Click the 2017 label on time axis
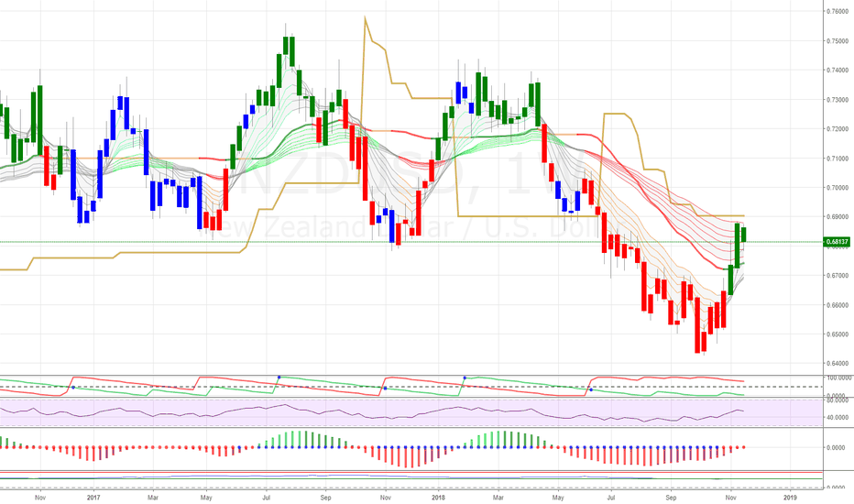Image resolution: width=854 pixels, height=504 pixels. 93,498
